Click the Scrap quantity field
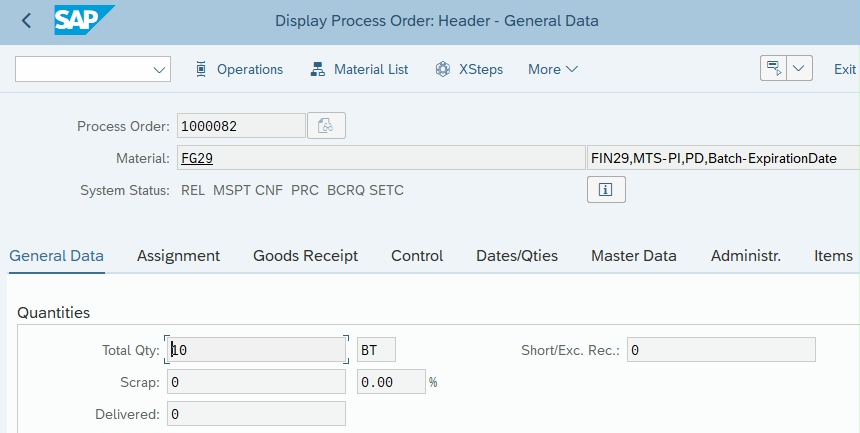 pyautogui.click(x=257, y=382)
